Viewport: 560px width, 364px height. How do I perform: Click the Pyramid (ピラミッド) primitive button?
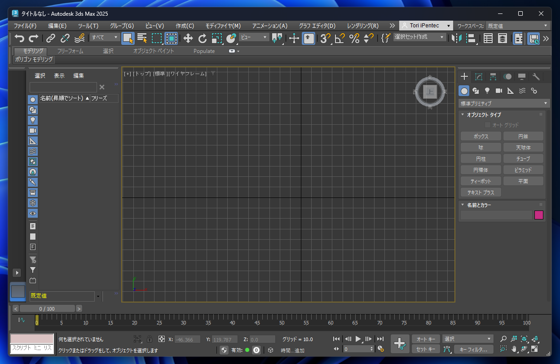tap(523, 170)
